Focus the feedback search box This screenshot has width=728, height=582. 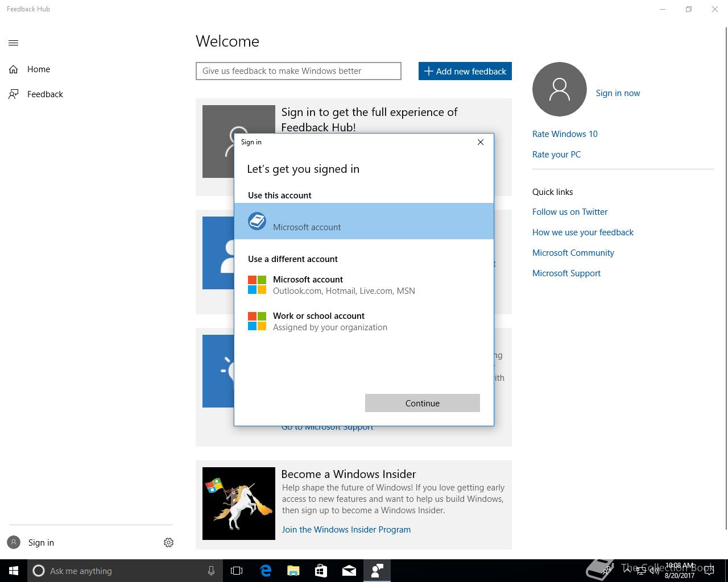pyautogui.click(x=299, y=71)
